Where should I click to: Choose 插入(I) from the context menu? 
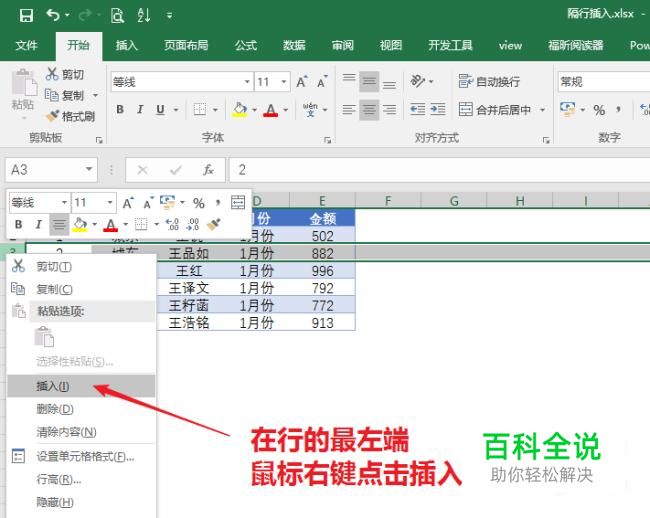tap(81, 386)
